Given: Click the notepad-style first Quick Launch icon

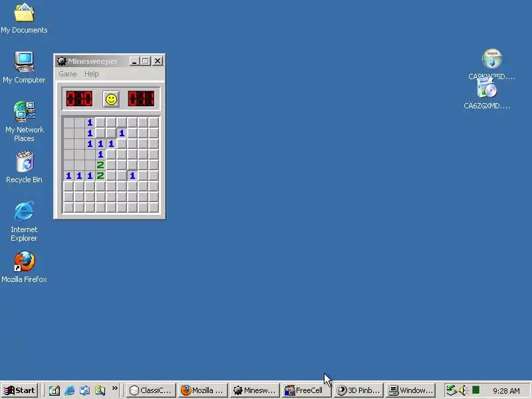Looking at the screenshot, I should click(55, 390).
